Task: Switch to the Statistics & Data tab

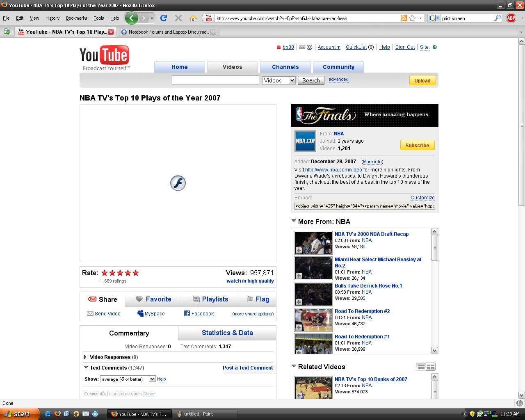Action: click(x=227, y=333)
